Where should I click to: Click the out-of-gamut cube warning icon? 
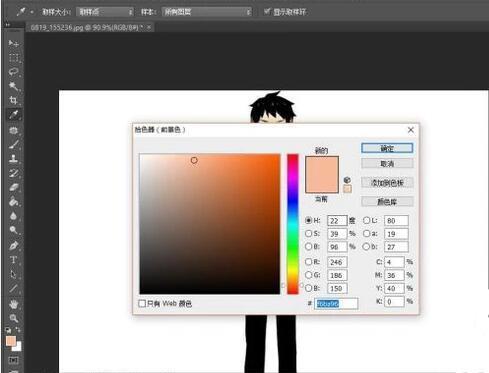[347, 180]
